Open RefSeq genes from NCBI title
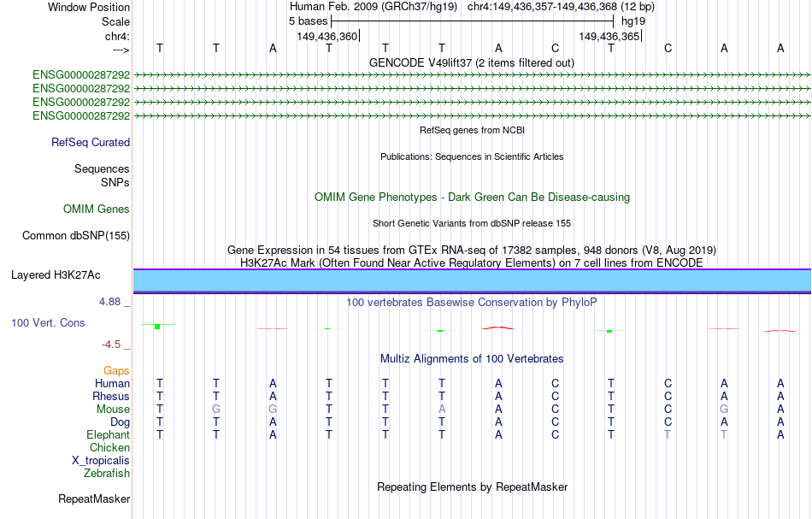812x519 pixels. coord(472,130)
